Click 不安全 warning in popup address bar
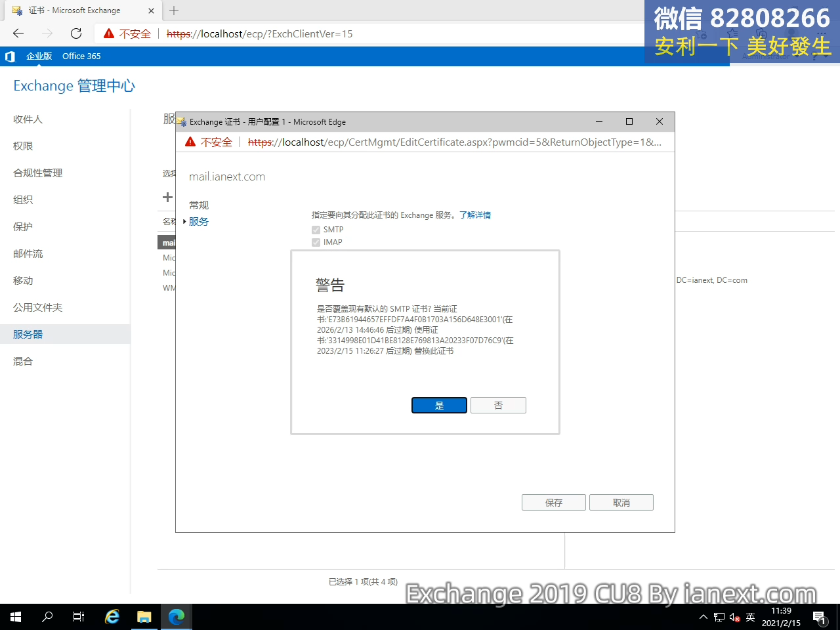Image resolution: width=840 pixels, height=630 pixels. coord(209,142)
